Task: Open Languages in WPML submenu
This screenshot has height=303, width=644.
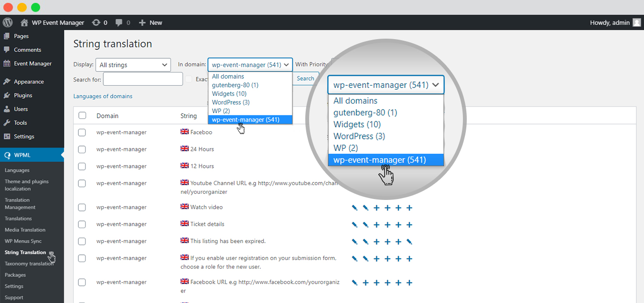Action: [x=17, y=170]
